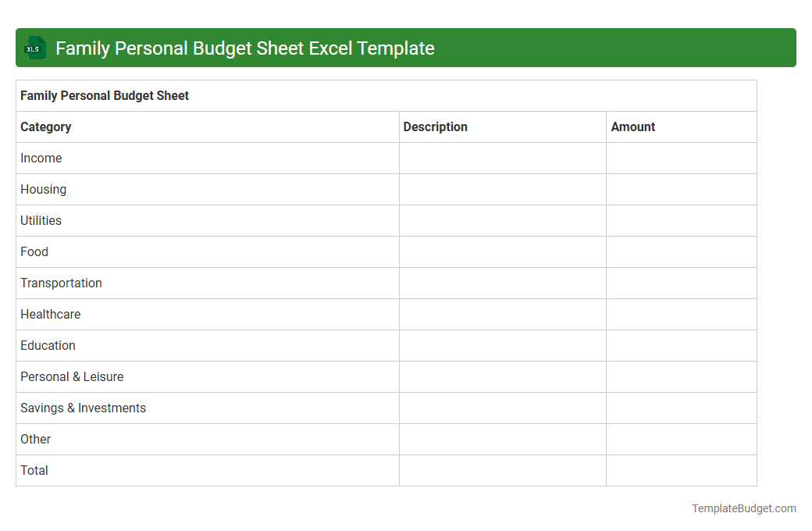This screenshot has width=812, height=531.
Task: Select the Description column header
Action: (x=435, y=127)
